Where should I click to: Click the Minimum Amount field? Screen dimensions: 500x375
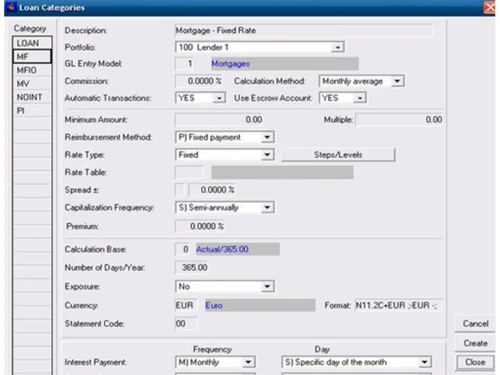pyautogui.click(x=219, y=120)
